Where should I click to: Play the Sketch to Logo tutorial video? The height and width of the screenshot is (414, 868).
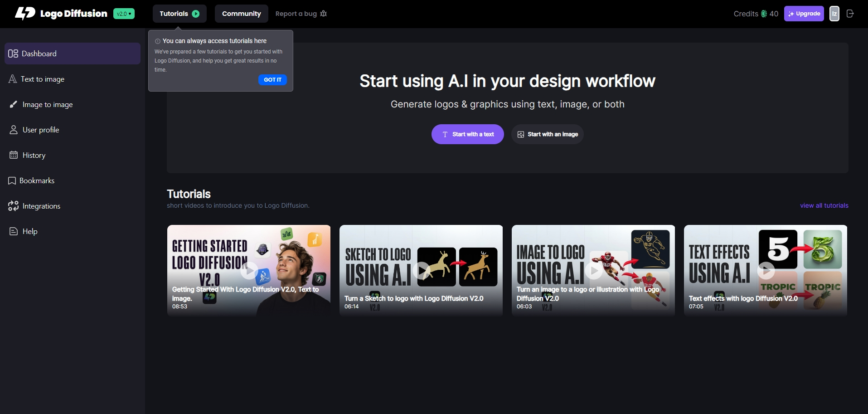pyautogui.click(x=421, y=271)
